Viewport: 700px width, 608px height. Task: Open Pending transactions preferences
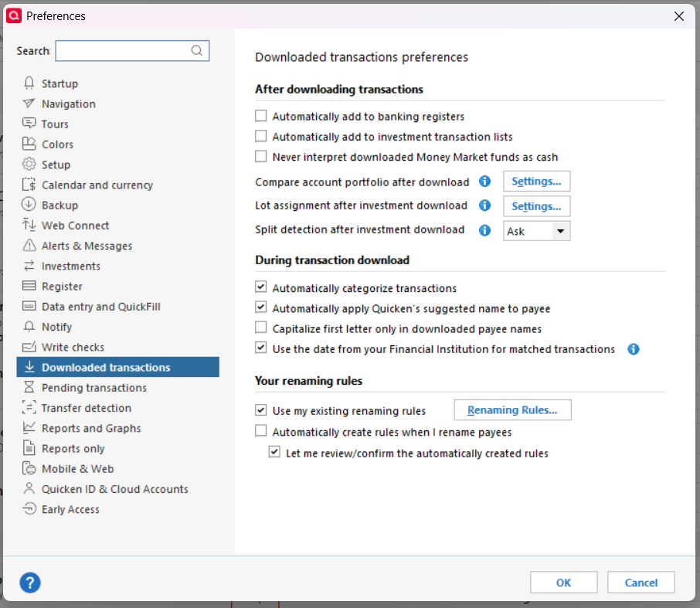click(94, 388)
